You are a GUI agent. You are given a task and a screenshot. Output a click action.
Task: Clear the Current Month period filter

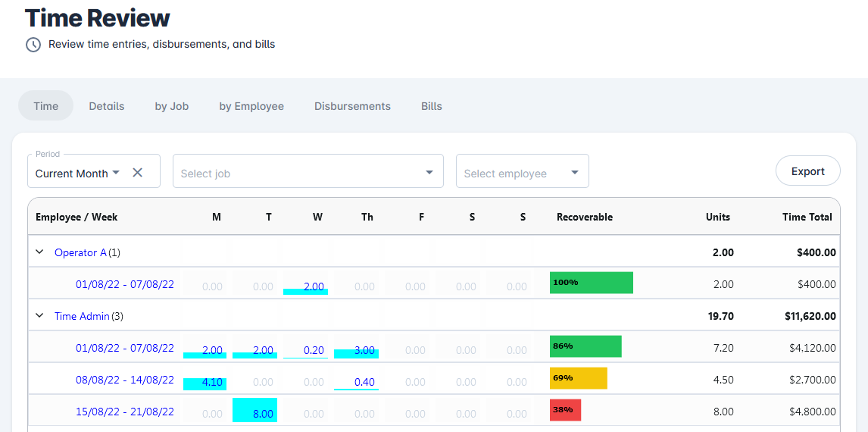(x=137, y=172)
